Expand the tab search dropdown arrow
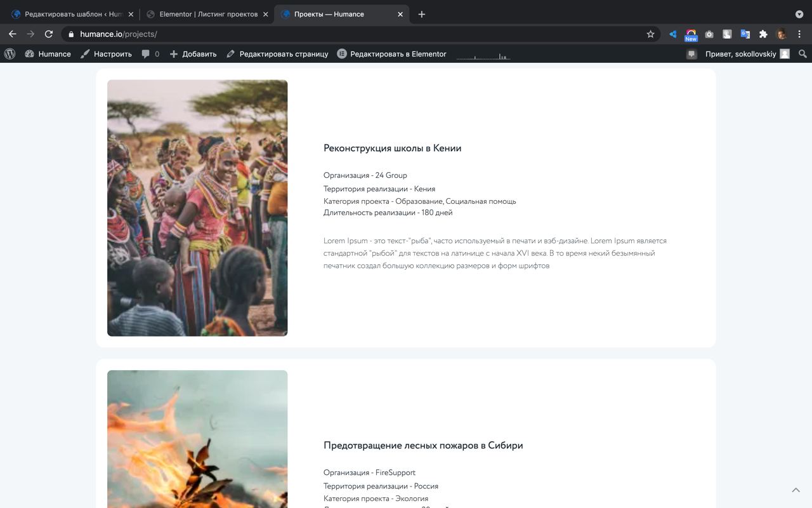The width and height of the screenshot is (812, 508). pos(799,14)
